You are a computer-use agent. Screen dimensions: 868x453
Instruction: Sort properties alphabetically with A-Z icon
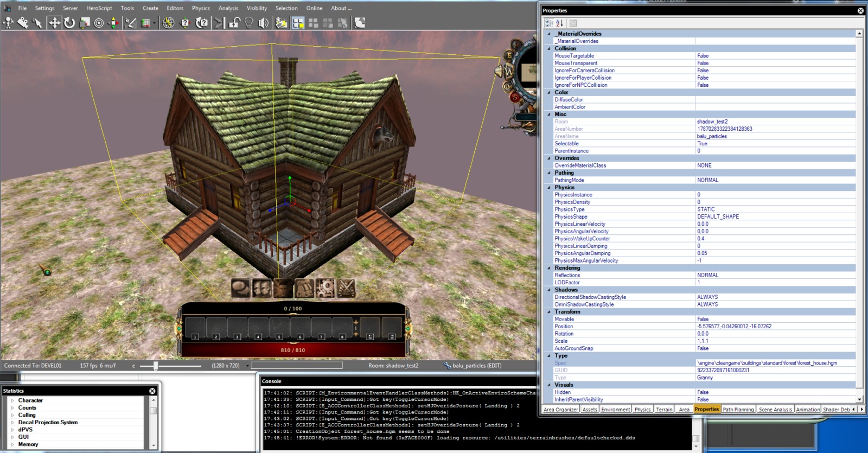(x=560, y=23)
